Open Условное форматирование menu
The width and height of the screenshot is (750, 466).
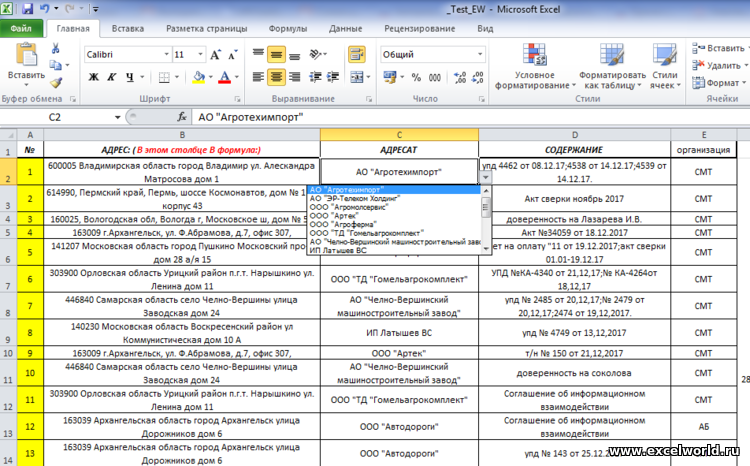click(x=535, y=66)
